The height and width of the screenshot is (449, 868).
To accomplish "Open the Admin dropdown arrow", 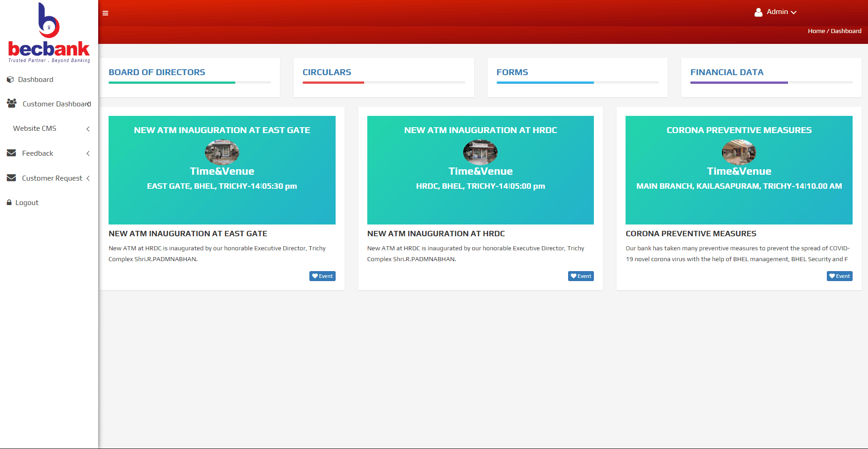I will coord(794,12).
